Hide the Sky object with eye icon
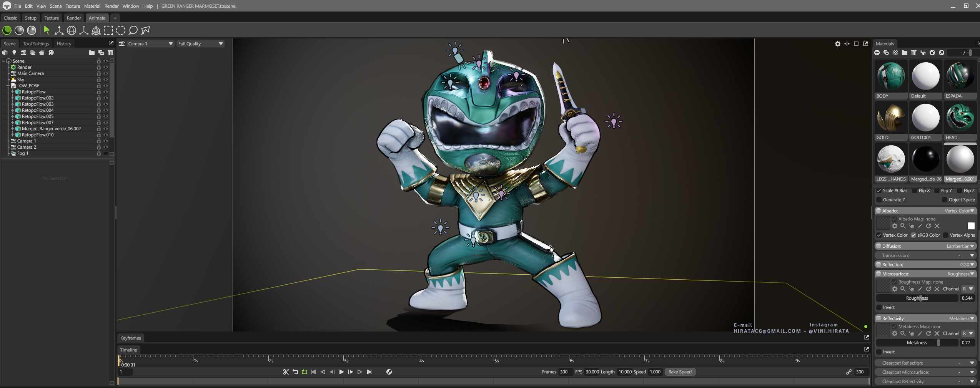 click(106, 80)
